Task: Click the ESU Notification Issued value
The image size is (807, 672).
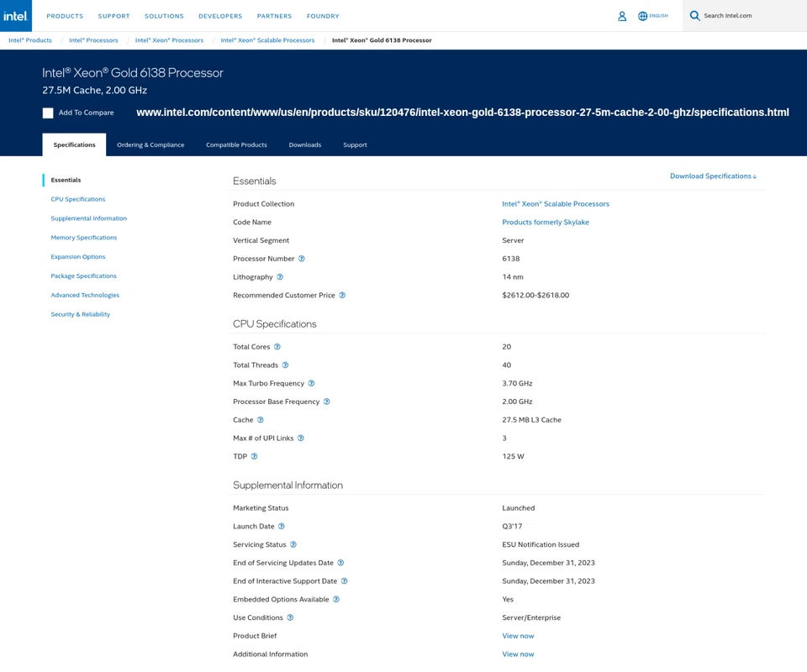Action: click(541, 544)
